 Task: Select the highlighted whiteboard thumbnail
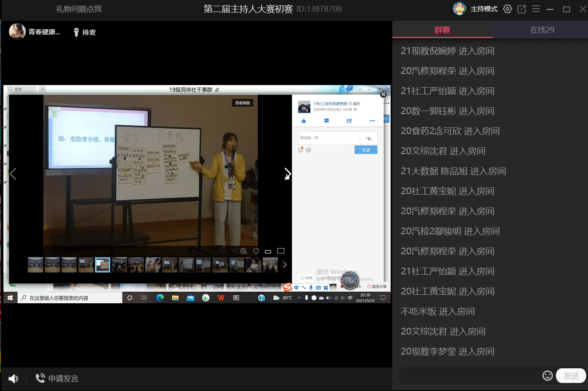point(103,265)
